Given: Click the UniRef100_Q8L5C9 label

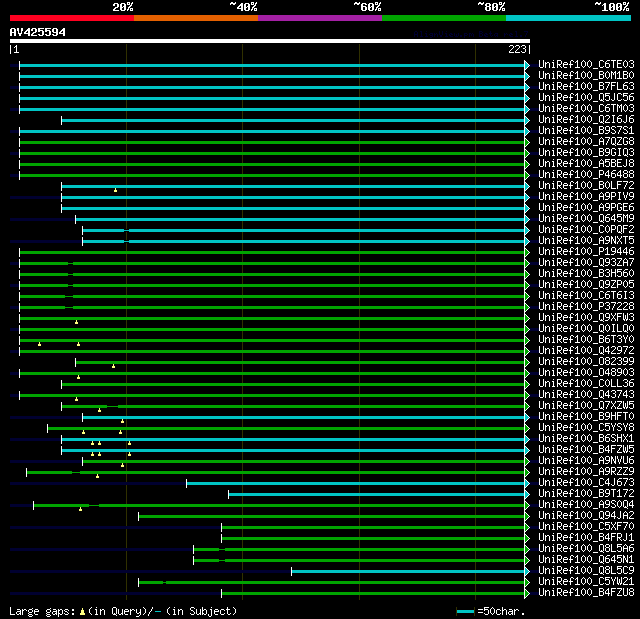Looking at the screenshot, I should (x=586, y=571).
